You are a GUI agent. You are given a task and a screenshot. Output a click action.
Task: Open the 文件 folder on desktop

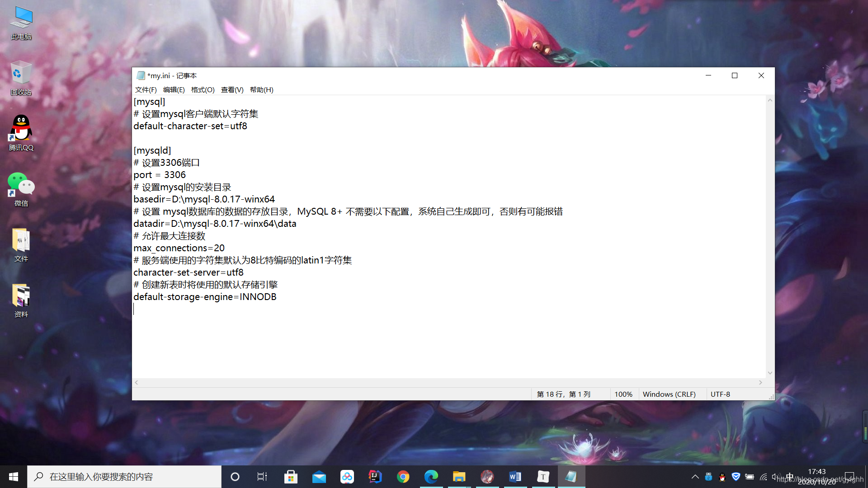click(x=21, y=245)
